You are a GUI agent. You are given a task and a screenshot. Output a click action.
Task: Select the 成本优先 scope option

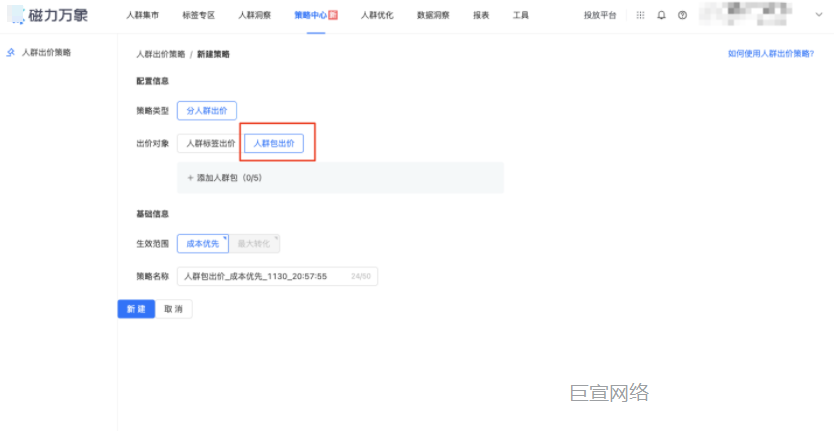203,244
